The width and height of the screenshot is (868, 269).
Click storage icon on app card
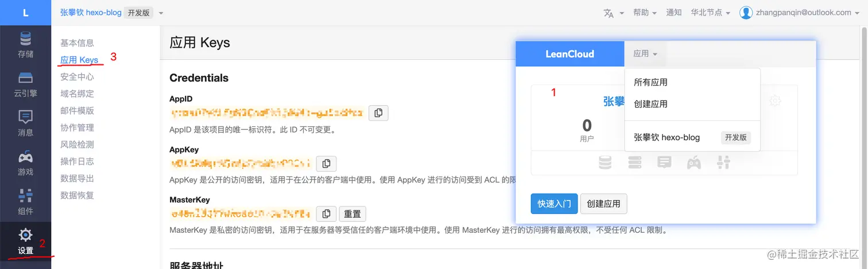coord(605,163)
